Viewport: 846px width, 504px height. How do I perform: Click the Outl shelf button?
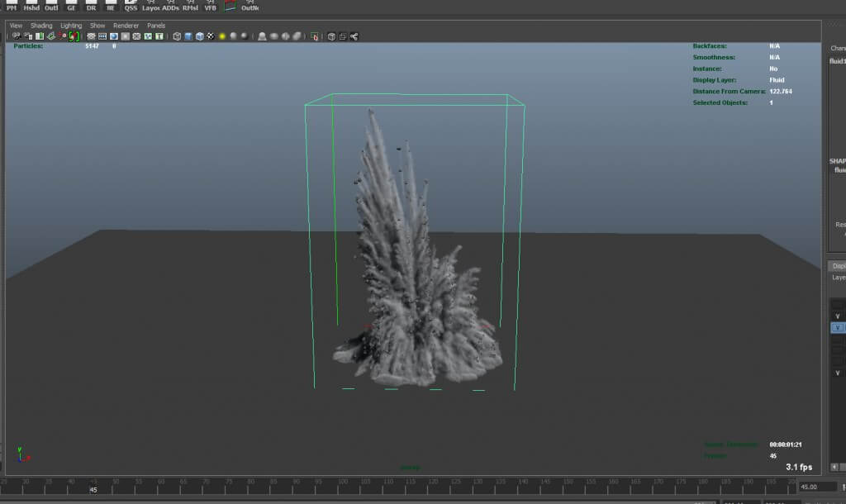(x=51, y=6)
